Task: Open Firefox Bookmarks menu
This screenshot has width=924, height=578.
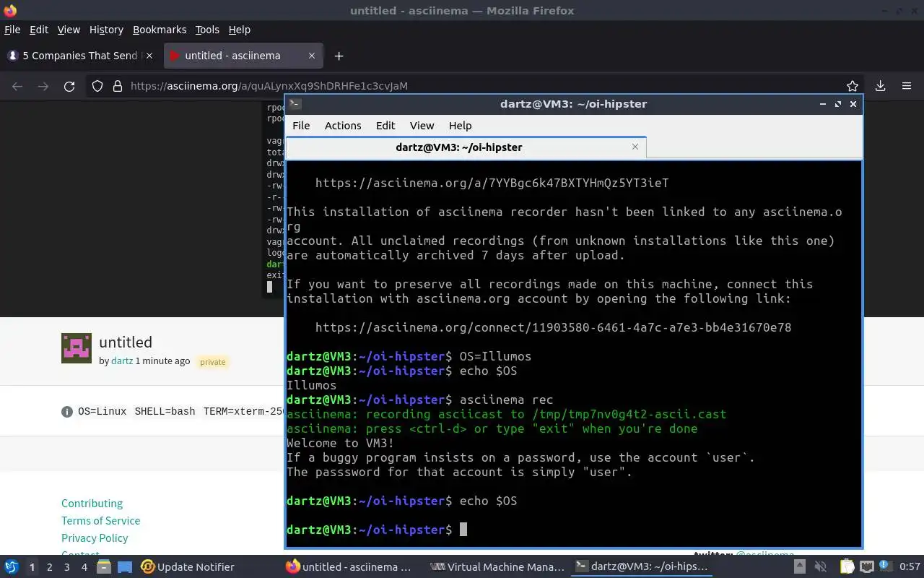Action: (x=160, y=30)
